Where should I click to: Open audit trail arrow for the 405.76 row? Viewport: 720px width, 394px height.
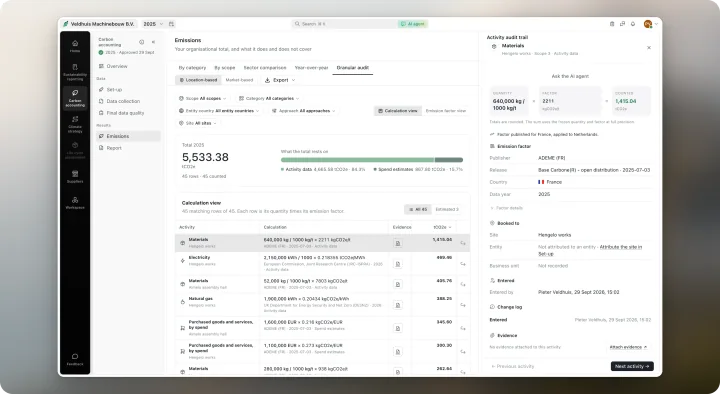pos(463,285)
